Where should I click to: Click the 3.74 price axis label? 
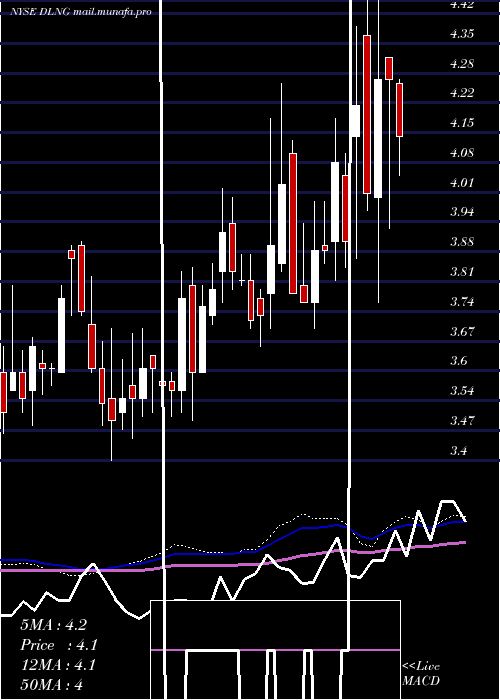(462, 301)
